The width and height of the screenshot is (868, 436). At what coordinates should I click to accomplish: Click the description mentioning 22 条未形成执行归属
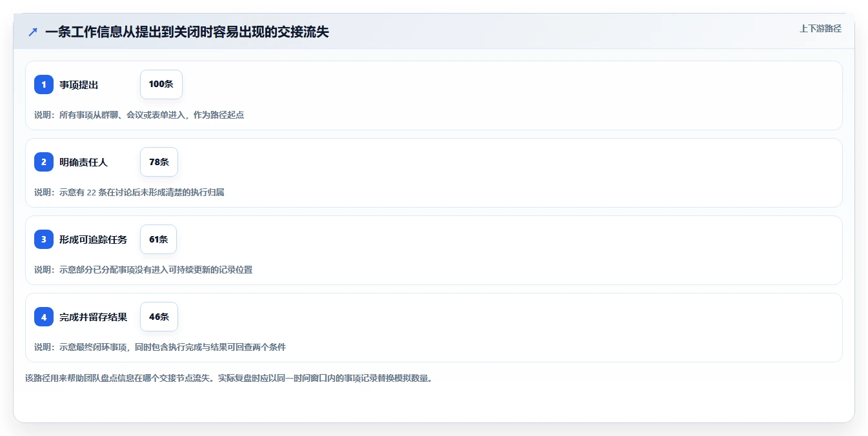point(129,192)
